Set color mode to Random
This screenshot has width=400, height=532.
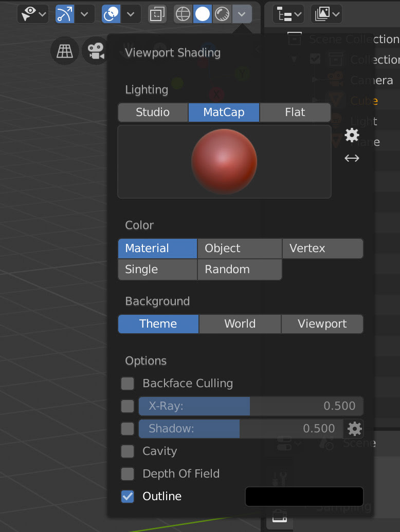(240, 270)
